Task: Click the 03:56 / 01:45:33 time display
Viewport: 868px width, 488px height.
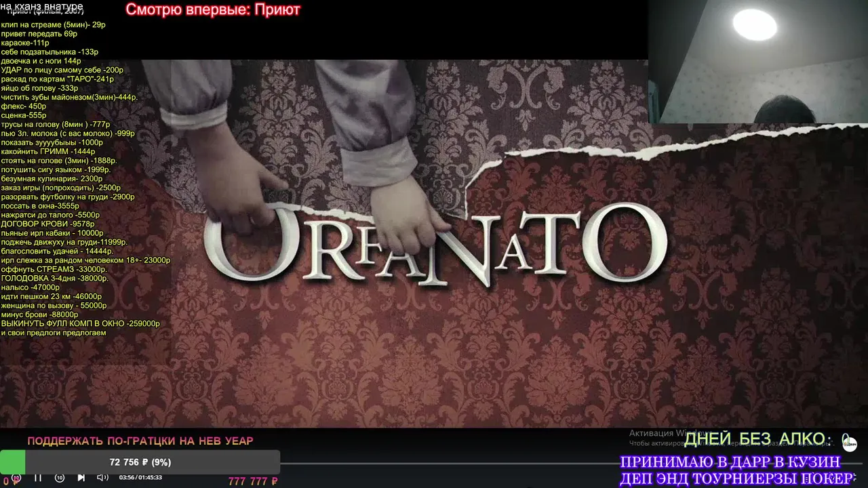Action: pyautogui.click(x=140, y=478)
